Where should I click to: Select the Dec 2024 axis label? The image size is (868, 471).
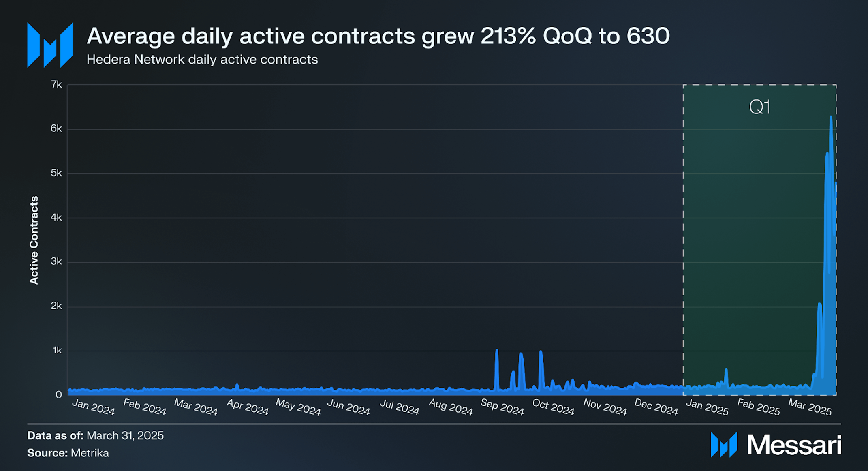tap(656, 407)
